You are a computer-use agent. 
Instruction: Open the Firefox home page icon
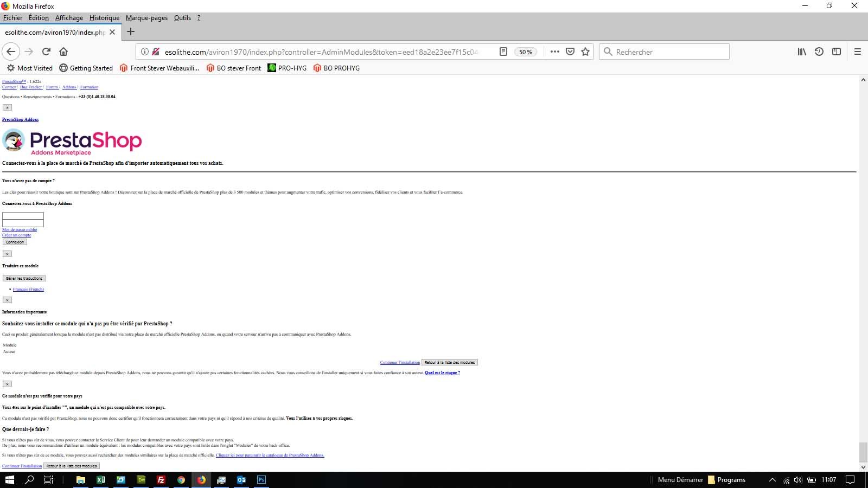coord(63,52)
